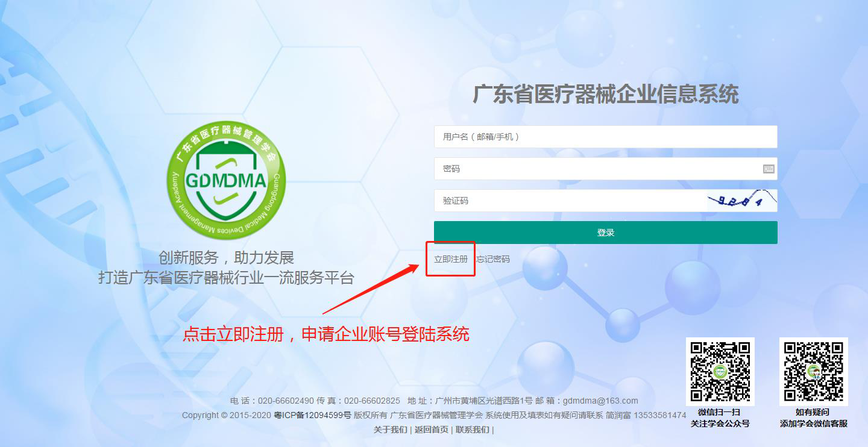
Task: Focus the 用户名 (邮箱/手机) input field
Action: click(606, 137)
